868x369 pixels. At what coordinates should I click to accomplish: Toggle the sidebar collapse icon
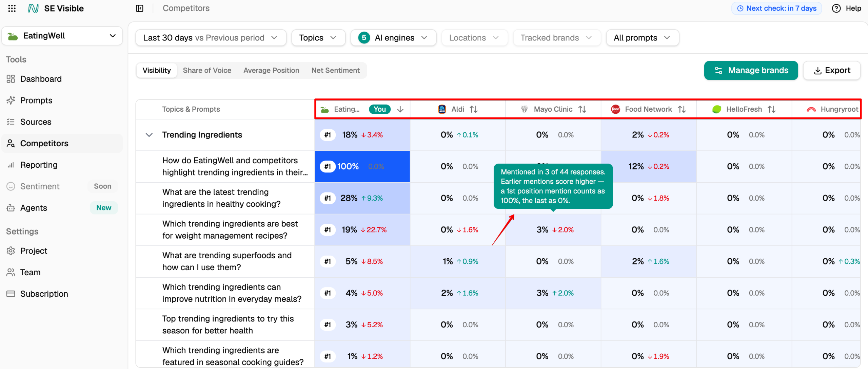point(140,8)
